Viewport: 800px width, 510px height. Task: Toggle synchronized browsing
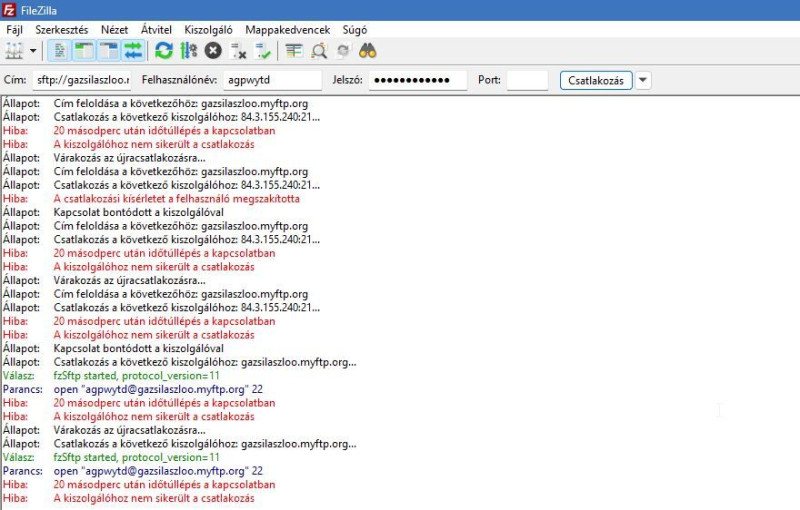click(343, 51)
